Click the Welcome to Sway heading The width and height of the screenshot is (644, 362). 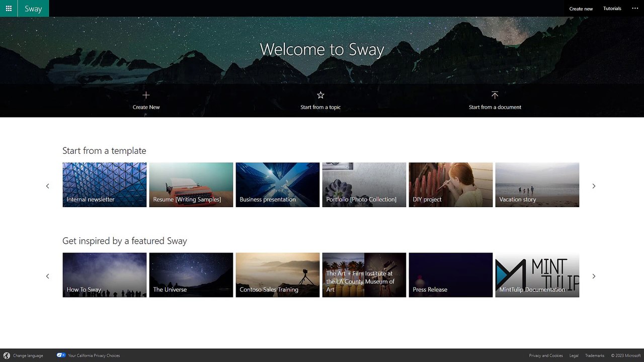322,49
